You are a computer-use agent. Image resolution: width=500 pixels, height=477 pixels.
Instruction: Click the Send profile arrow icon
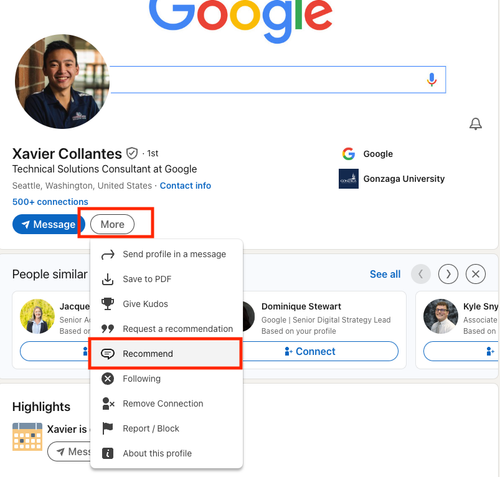coord(108,254)
